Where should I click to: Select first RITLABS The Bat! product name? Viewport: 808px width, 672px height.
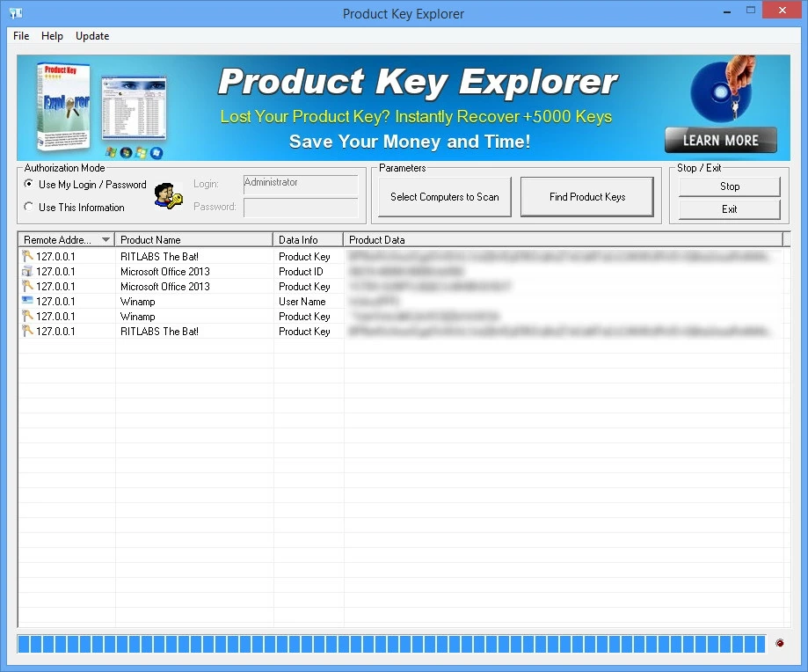pos(159,257)
